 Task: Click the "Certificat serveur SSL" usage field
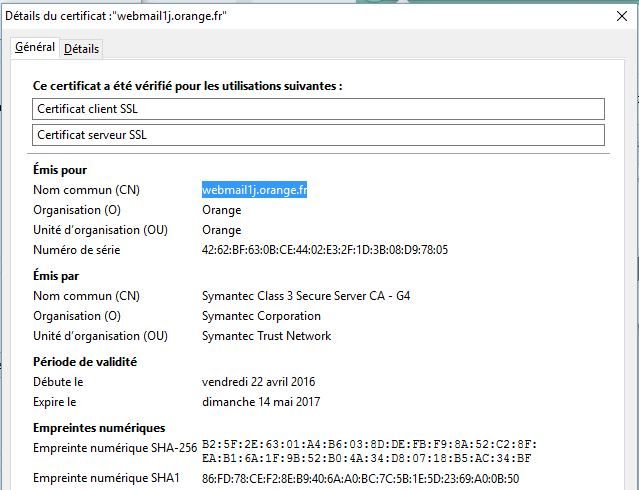pyautogui.click(x=318, y=134)
